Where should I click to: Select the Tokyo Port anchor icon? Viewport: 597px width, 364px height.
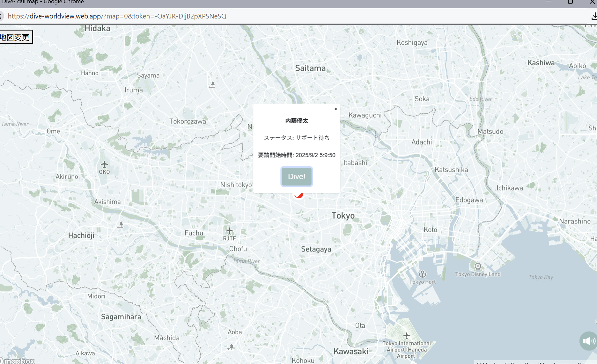click(422, 274)
